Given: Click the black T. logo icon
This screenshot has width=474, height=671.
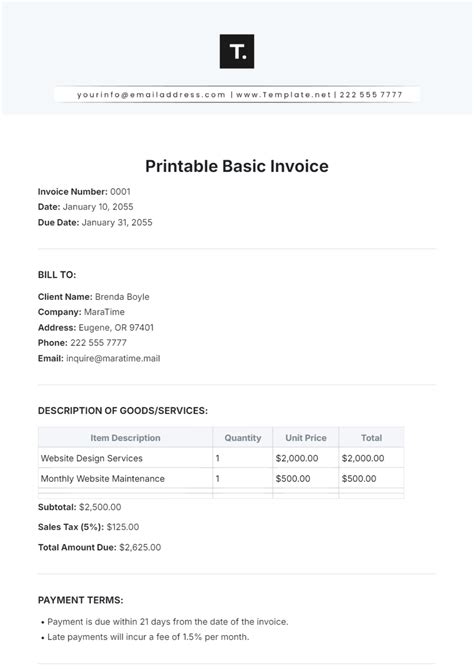Looking at the screenshot, I should click(237, 51).
